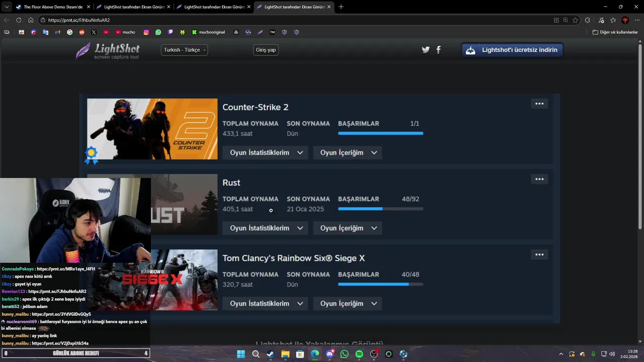Switch to the second browser tab, the first LightShot tab
The image size is (644, 362).
pos(133,7)
